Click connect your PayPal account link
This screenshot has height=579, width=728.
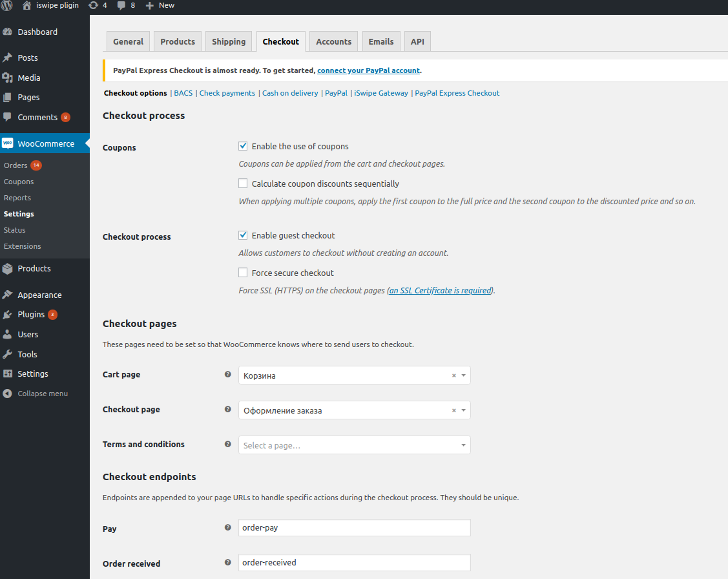tap(369, 70)
